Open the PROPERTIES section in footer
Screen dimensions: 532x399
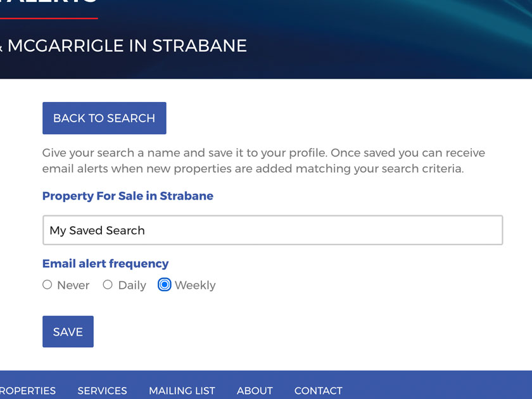28,391
